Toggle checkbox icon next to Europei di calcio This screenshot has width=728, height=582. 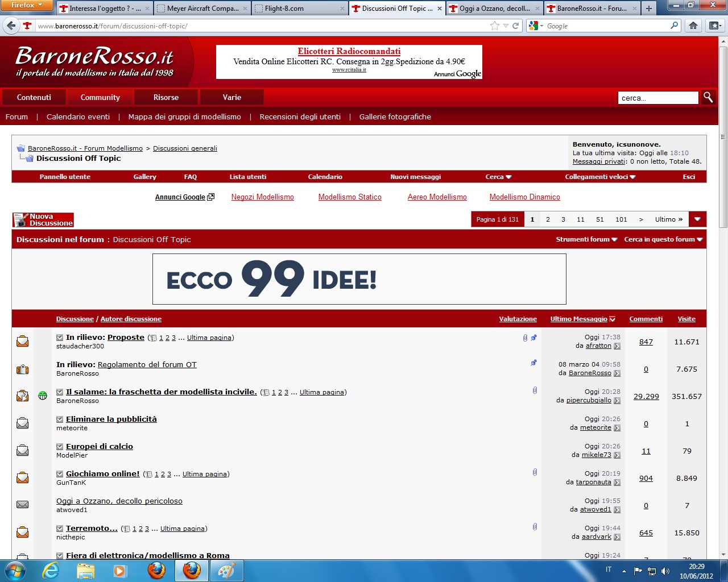[60, 447]
